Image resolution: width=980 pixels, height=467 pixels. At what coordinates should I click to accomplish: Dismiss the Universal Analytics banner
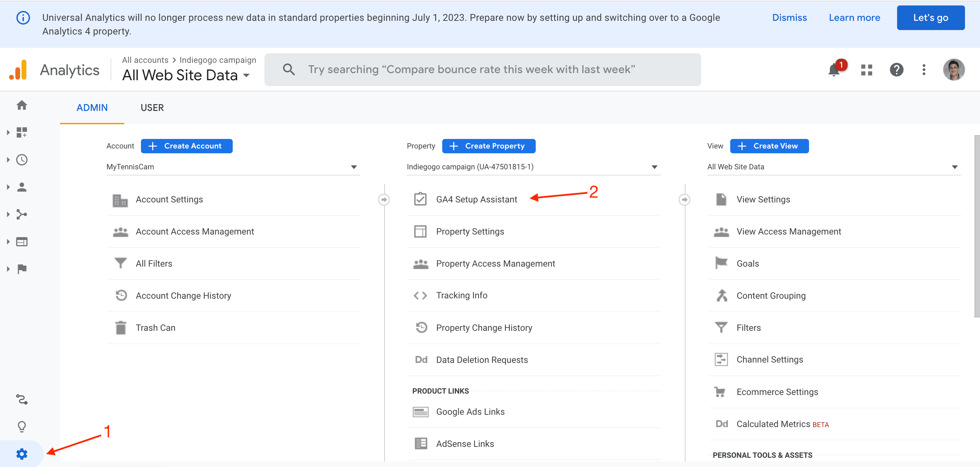(x=789, y=17)
